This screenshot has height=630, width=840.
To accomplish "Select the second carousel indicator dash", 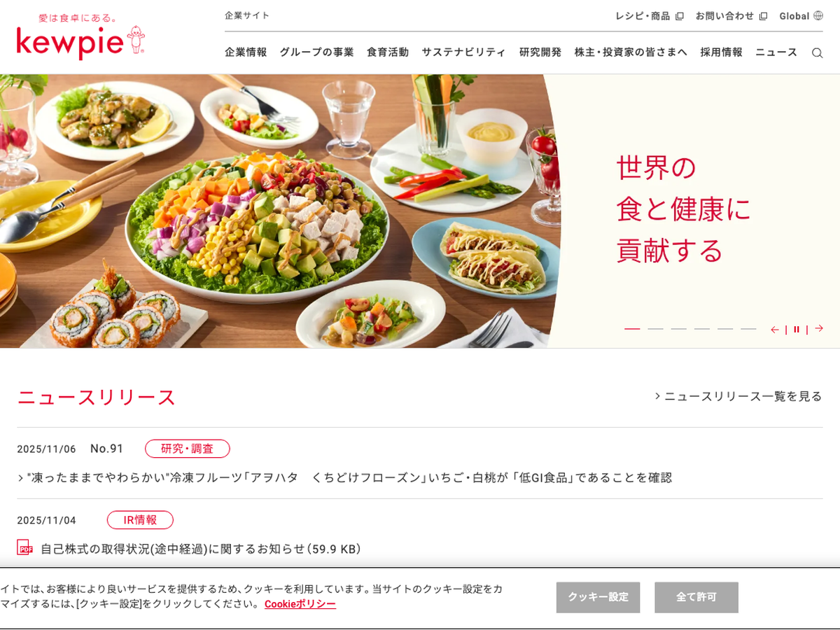I will (x=655, y=329).
